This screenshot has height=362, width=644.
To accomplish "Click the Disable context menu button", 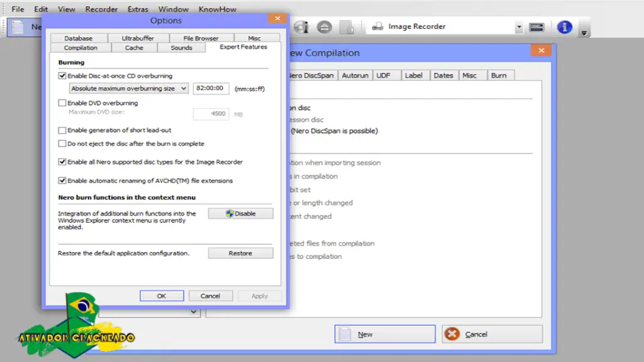I will click(x=240, y=214).
